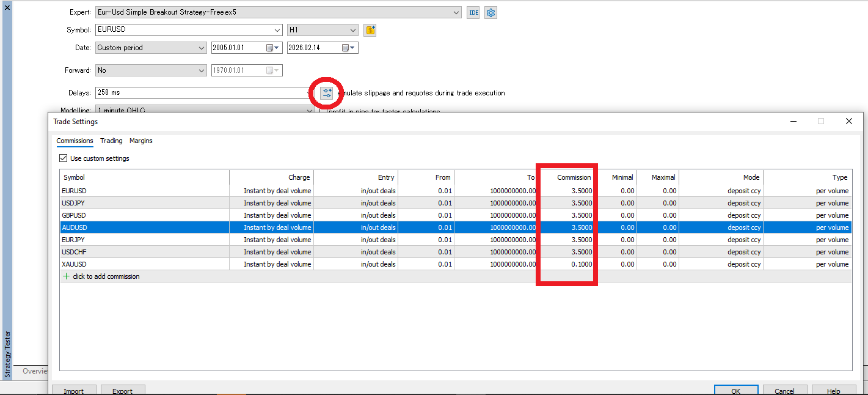Open the Custom period date dropdown
This screenshot has width=868, height=395.
click(x=202, y=47)
